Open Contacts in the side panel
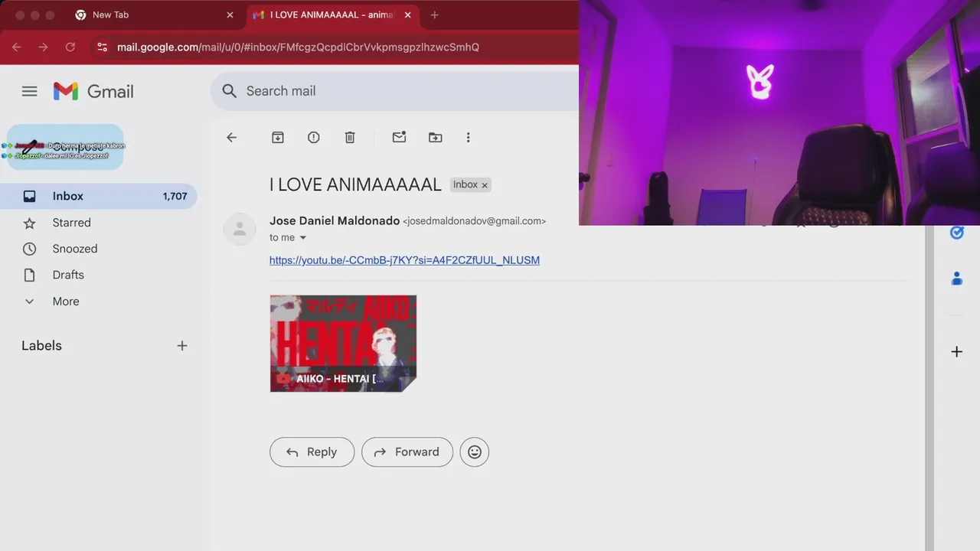Screen dimensions: 980x551 pyautogui.click(x=957, y=279)
